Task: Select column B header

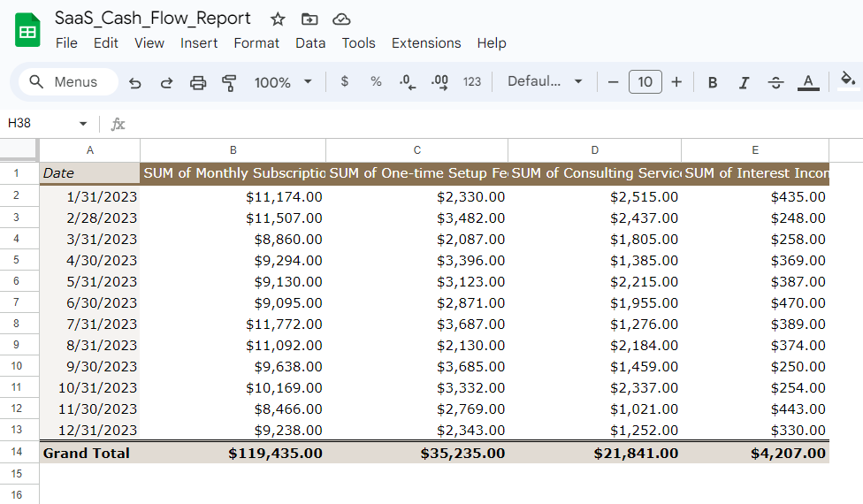Action: [233, 150]
